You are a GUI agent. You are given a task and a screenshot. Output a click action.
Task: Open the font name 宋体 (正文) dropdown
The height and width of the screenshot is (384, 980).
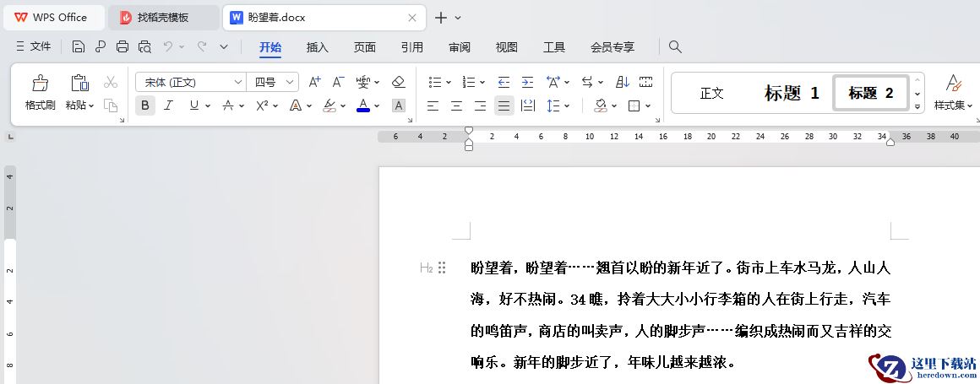pyautogui.click(x=238, y=82)
